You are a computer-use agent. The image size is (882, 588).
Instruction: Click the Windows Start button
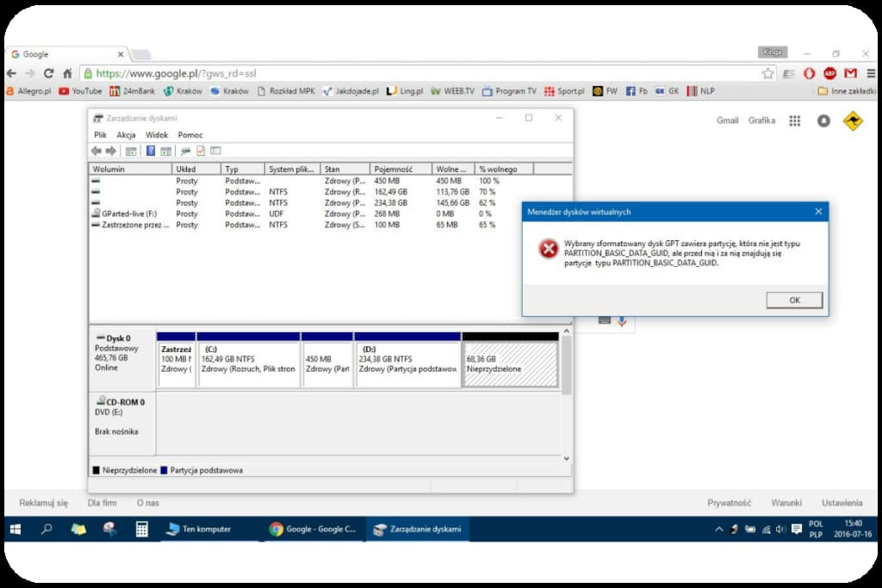[16, 529]
